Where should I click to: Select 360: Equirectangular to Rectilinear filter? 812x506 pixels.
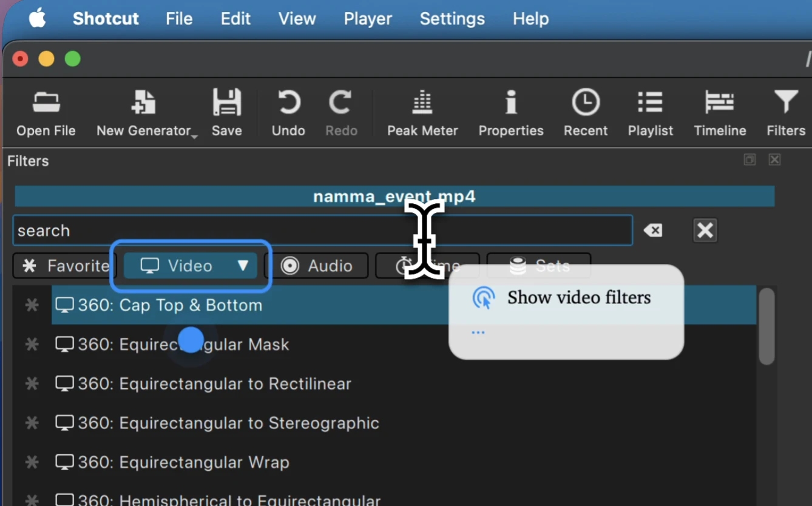404,383
